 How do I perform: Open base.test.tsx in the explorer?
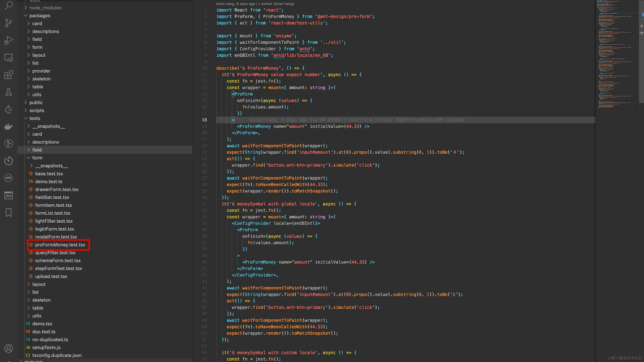49,174
